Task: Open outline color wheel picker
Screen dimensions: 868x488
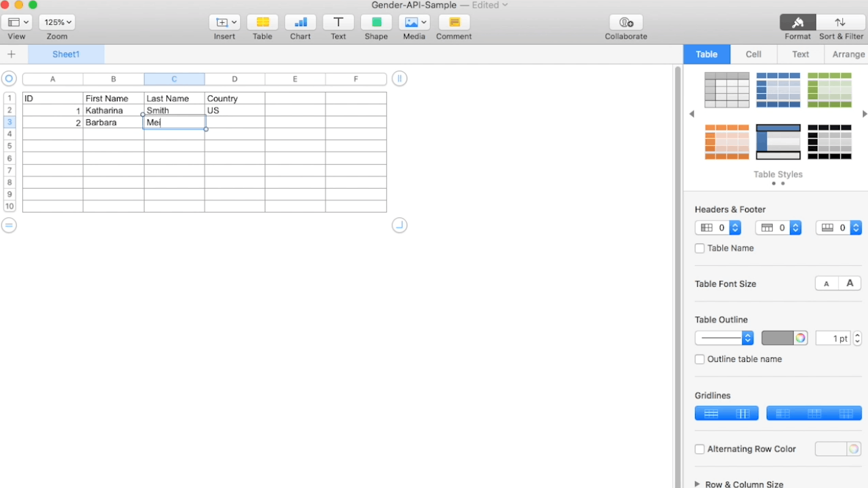Action: (801, 338)
